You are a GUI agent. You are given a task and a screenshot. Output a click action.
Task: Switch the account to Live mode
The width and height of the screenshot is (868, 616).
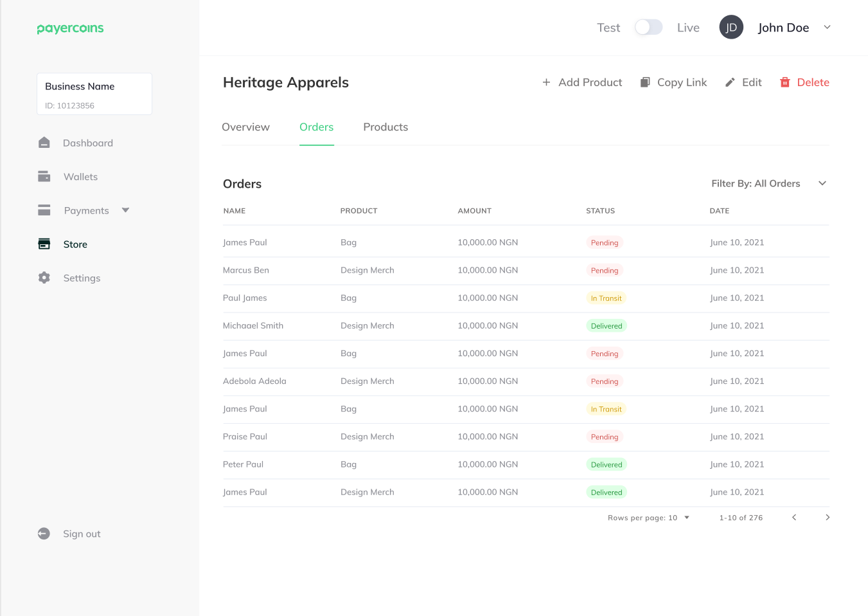687,27
